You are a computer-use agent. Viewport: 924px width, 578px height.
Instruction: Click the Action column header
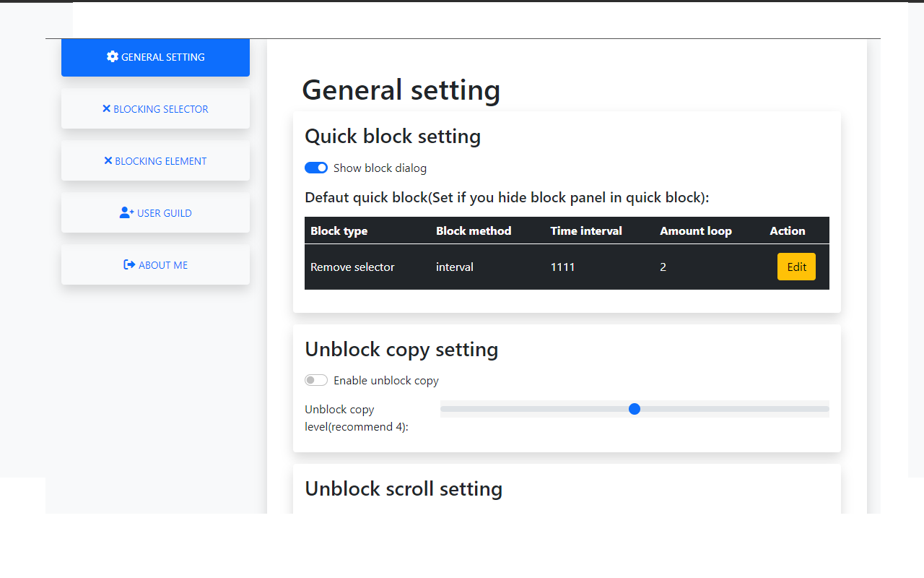pyautogui.click(x=787, y=230)
